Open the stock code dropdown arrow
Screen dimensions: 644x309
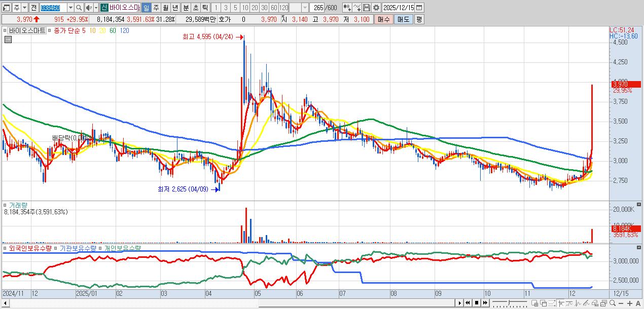[x=70, y=8]
